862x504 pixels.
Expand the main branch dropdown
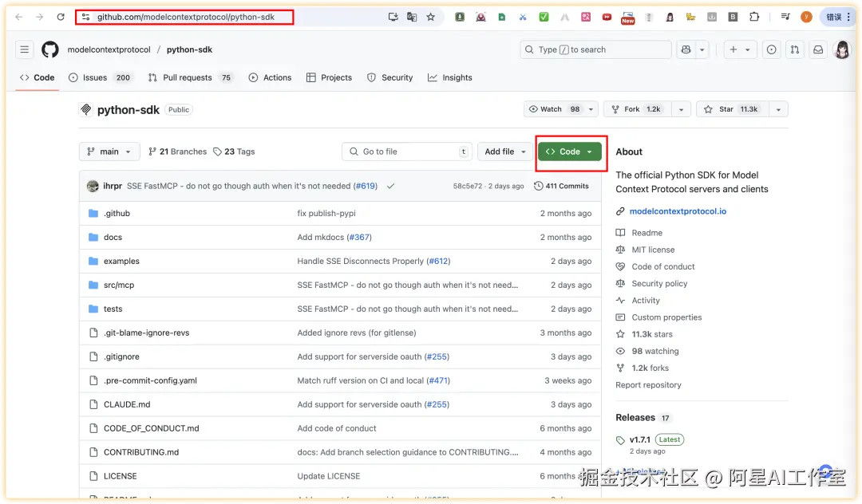[x=109, y=152]
